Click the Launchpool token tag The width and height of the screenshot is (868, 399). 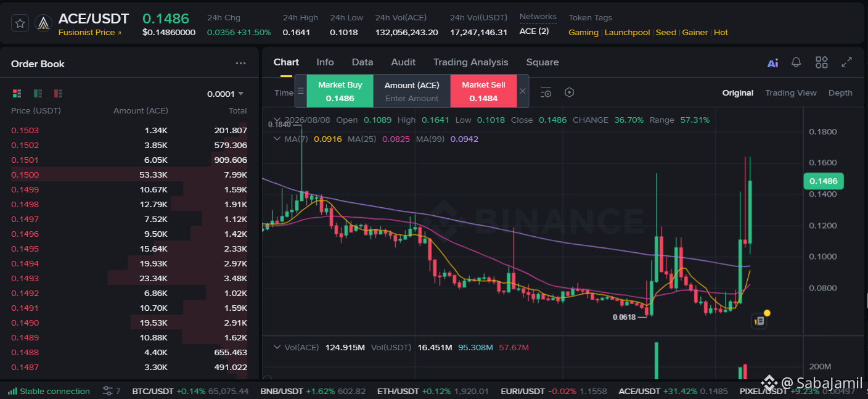pos(627,32)
